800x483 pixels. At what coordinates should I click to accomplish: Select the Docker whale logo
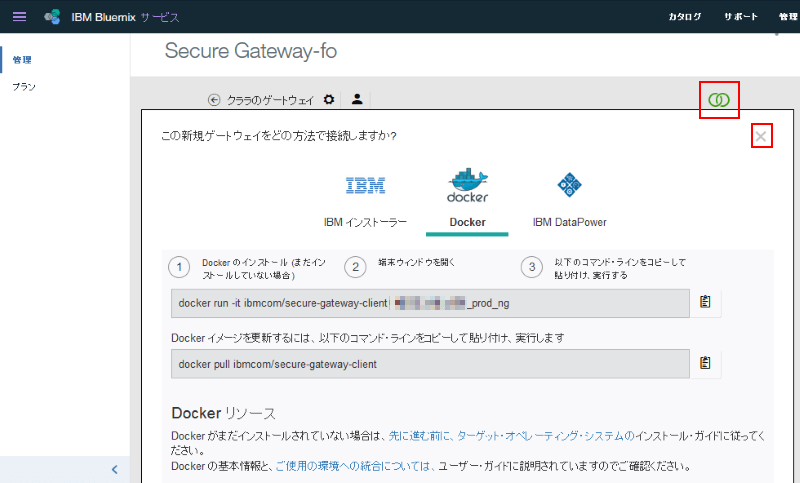click(x=467, y=185)
